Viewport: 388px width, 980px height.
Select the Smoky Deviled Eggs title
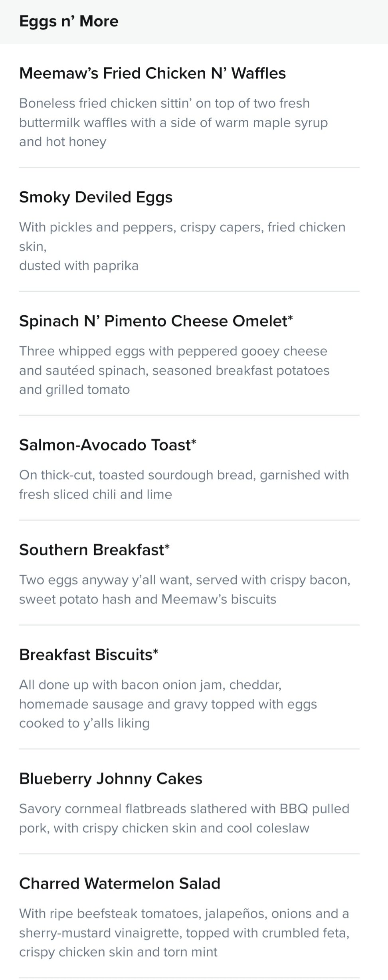(96, 198)
